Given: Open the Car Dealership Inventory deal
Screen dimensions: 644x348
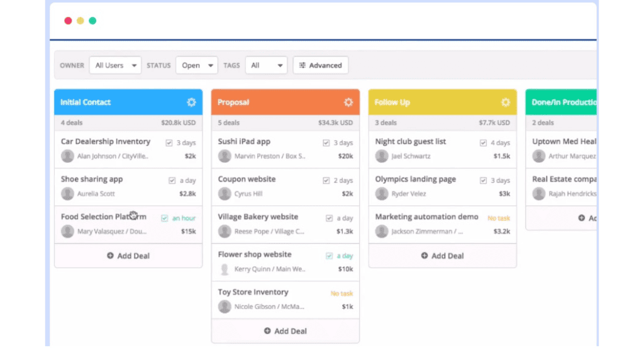Looking at the screenshot, I should [x=106, y=141].
